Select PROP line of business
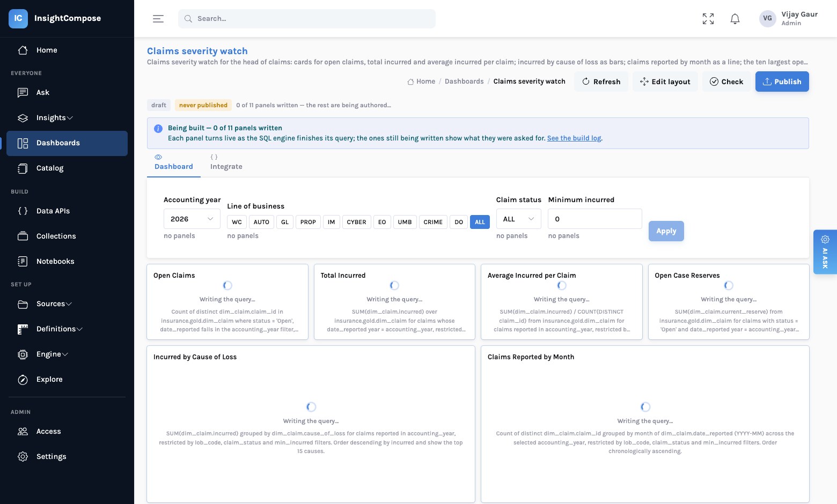The image size is (837, 504). pyautogui.click(x=308, y=222)
